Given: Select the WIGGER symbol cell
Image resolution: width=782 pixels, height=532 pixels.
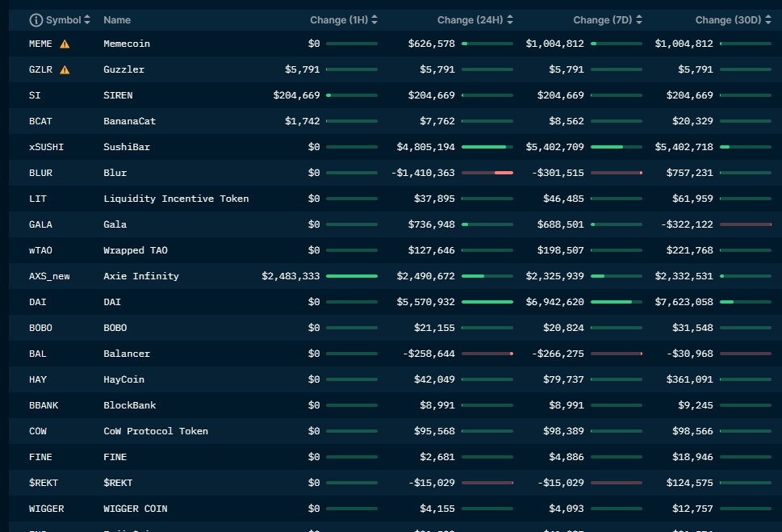Looking at the screenshot, I should (x=46, y=509).
